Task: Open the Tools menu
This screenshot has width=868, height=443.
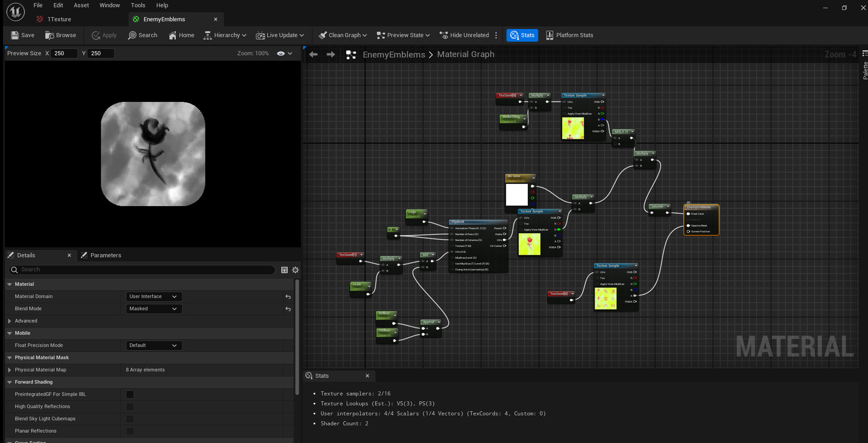Action: [138, 5]
